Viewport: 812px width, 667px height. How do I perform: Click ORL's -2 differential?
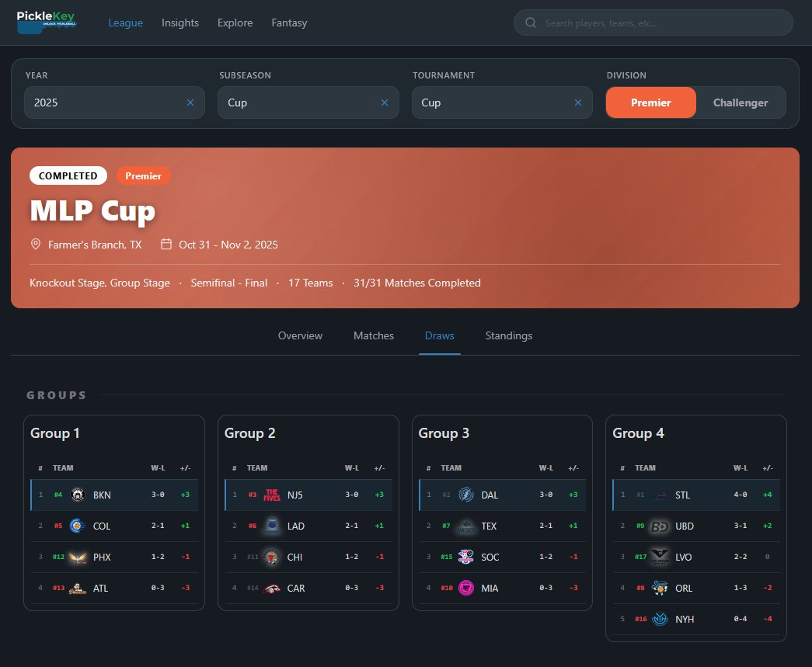pos(768,588)
